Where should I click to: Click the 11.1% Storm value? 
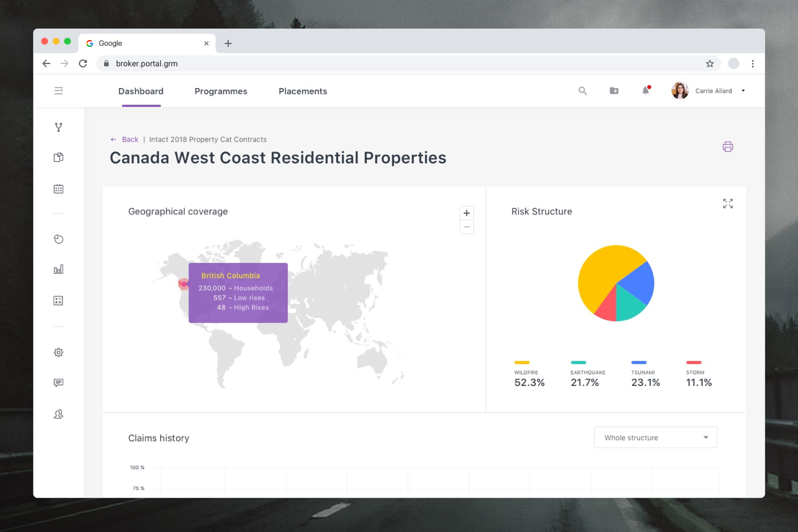(x=699, y=382)
